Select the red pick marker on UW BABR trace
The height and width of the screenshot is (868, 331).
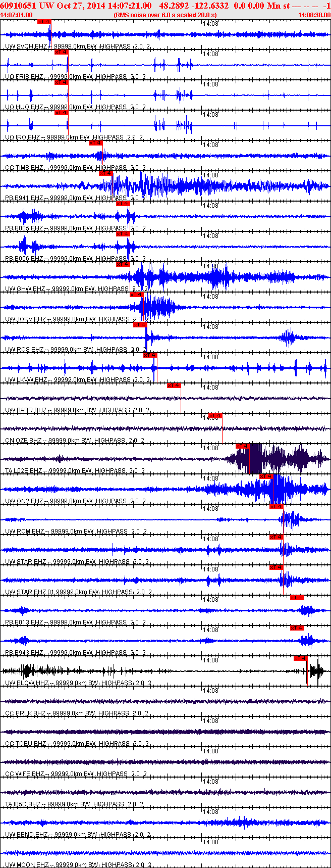[174, 385]
